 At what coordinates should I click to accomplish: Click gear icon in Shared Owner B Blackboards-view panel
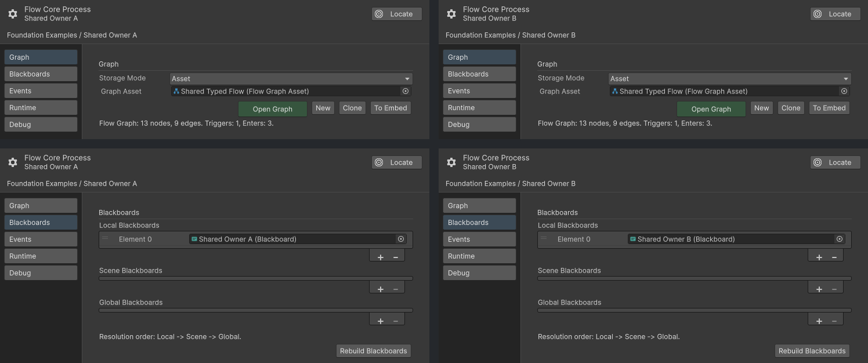tap(451, 162)
